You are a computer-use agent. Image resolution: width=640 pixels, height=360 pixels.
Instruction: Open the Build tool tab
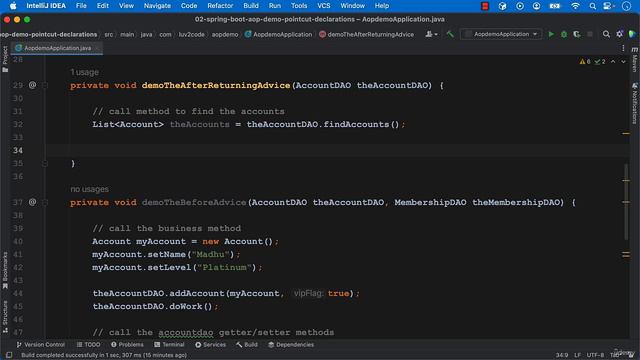(x=247, y=344)
